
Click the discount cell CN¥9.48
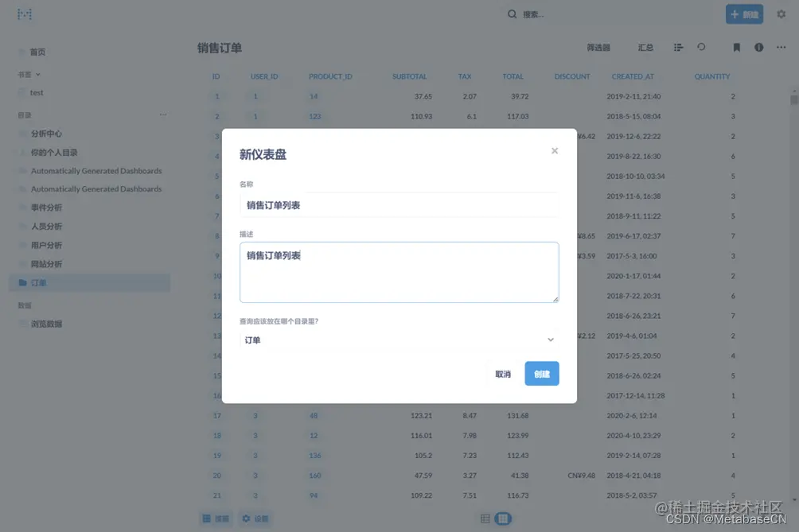(x=582, y=476)
